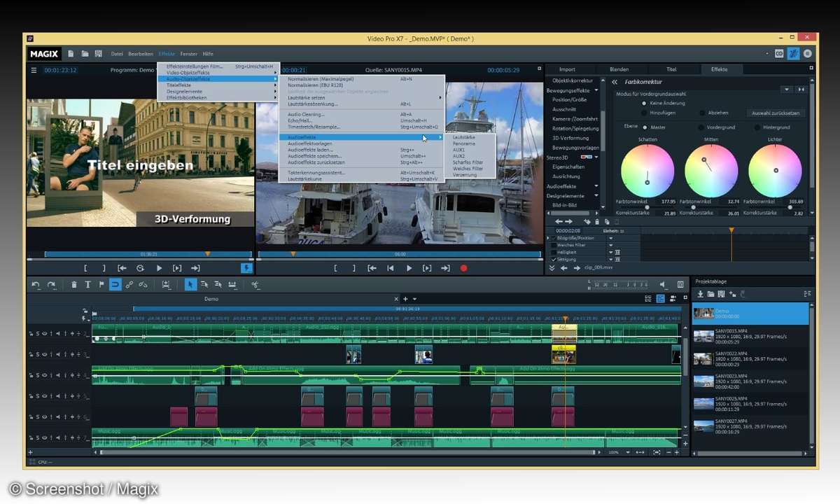Select the Keine Änderung radio button

(x=643, y=103)
